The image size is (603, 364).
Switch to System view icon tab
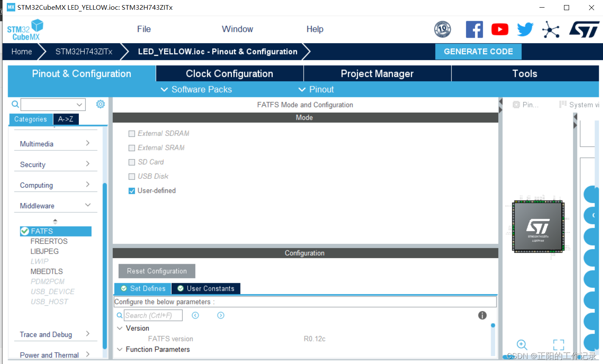(579, 105)
